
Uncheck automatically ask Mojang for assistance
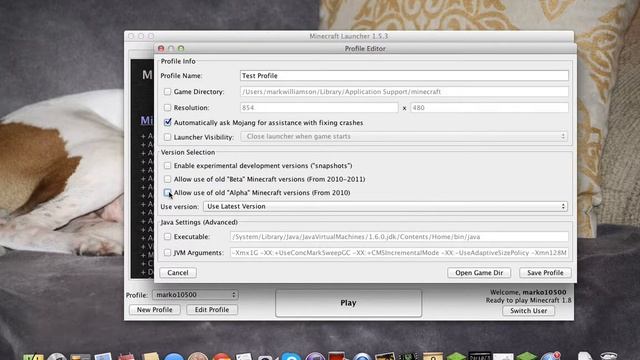click(x=167, y=122)
